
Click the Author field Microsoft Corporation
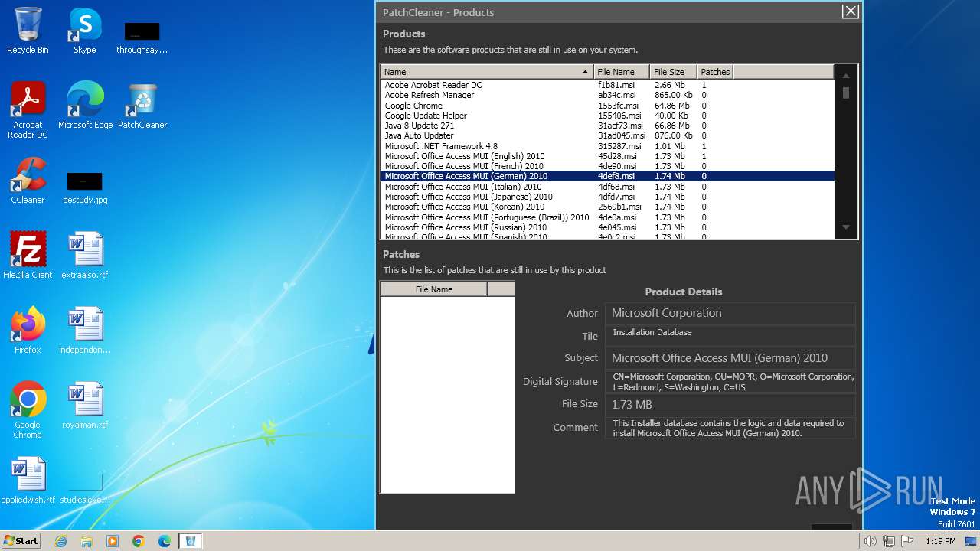click(x=730, y=313)
